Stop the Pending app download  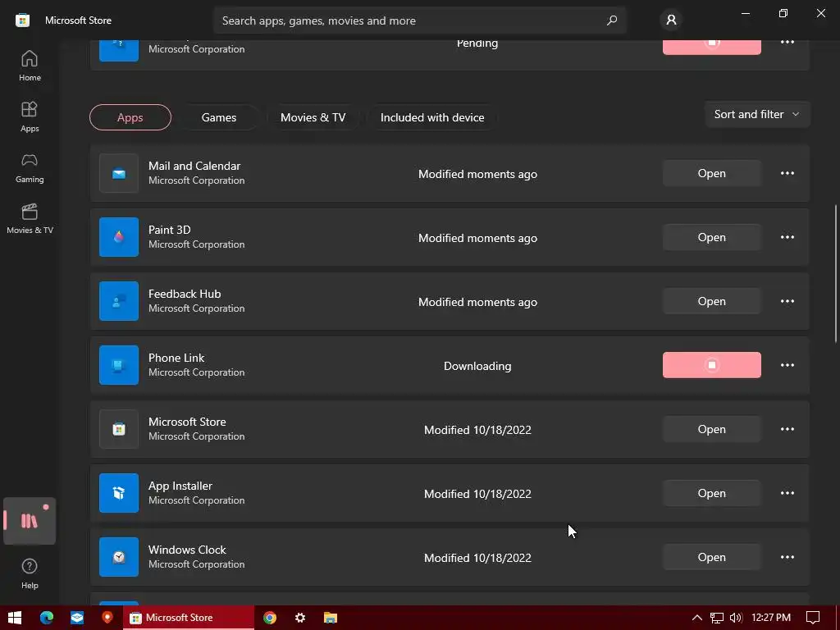pos(711,47)
